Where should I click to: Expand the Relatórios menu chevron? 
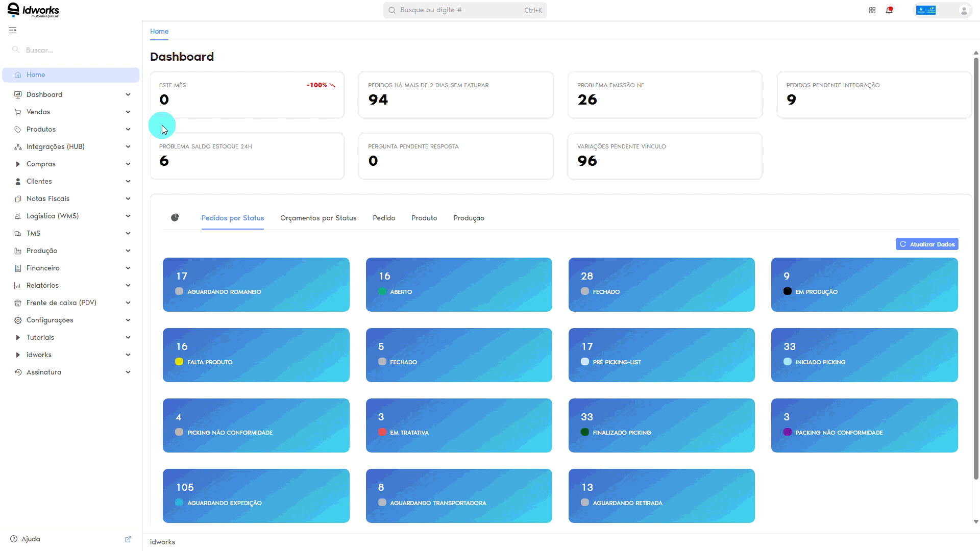[128, 286]
